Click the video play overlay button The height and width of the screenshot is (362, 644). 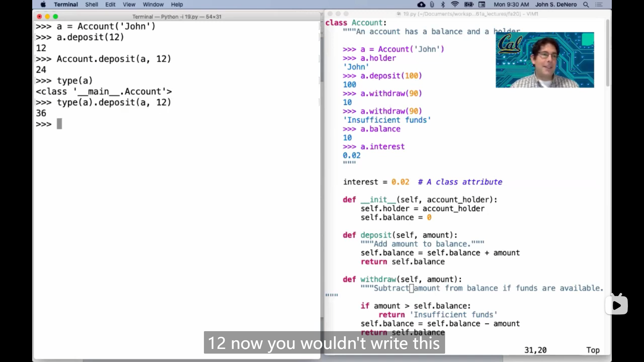[616, 305]
